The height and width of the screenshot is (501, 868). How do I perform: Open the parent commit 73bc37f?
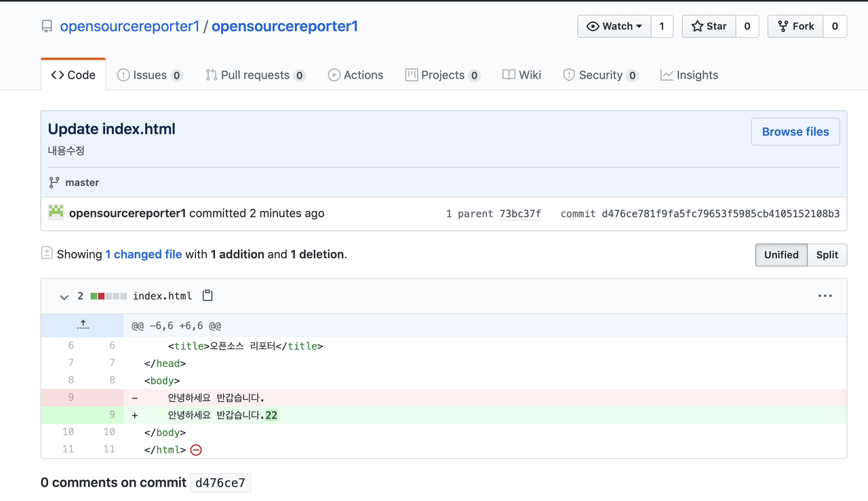point(520,214)
